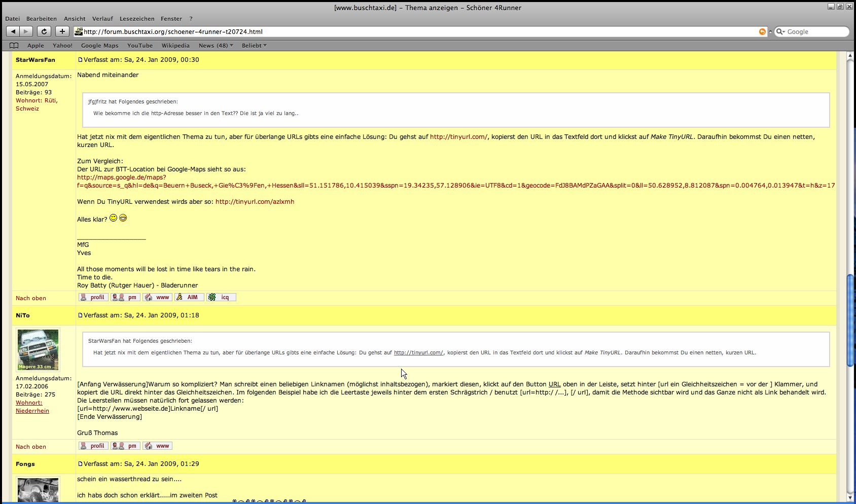Open StarWarsFan's ICQ contact button
Screen dimensions: 856x504
pyautogui.click(x=221, y=297)
